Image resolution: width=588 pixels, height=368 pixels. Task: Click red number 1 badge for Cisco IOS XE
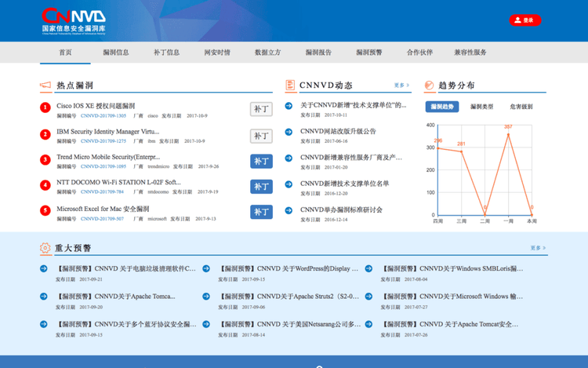tap(45, 108)
